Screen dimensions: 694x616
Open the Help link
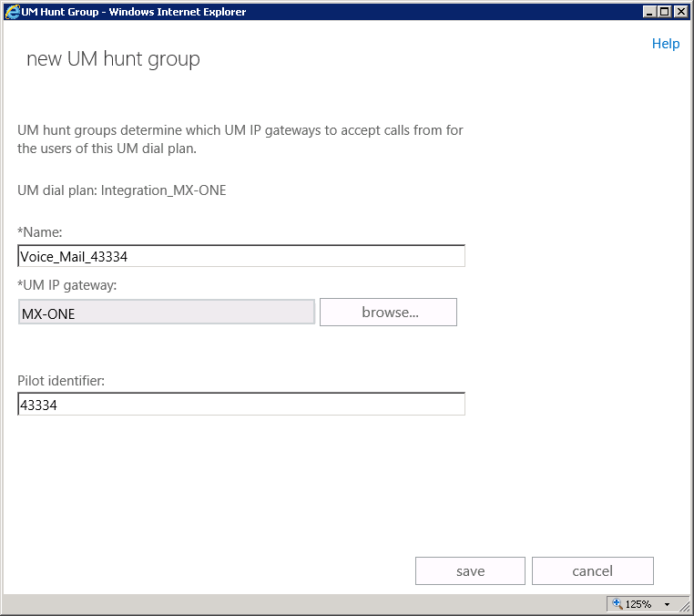665,44
